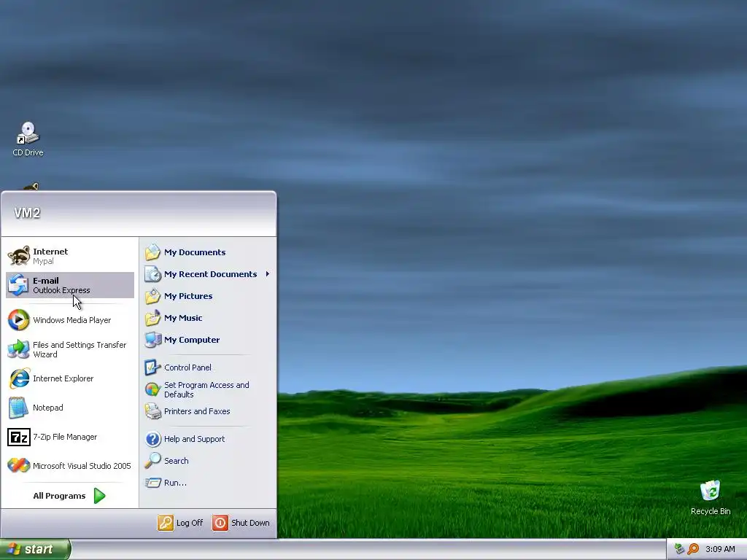
Task: Click the Search magnifier icon
Action: [153, 461]
